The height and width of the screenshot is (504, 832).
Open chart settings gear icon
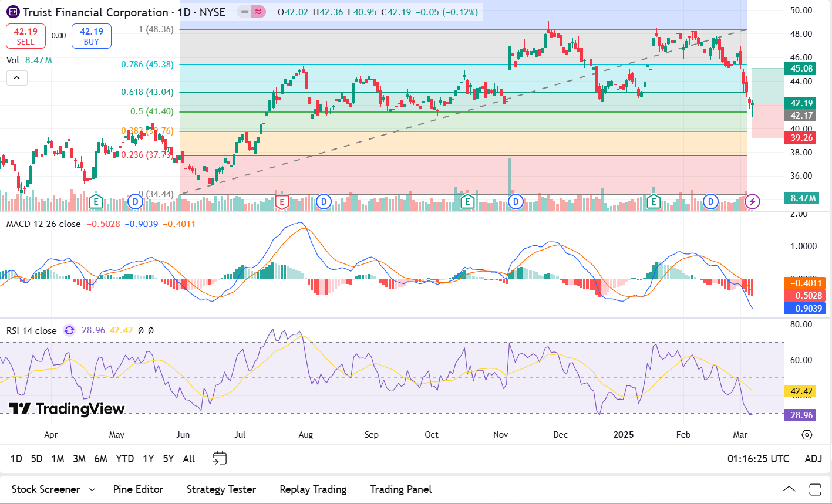[x=807, y=435]
